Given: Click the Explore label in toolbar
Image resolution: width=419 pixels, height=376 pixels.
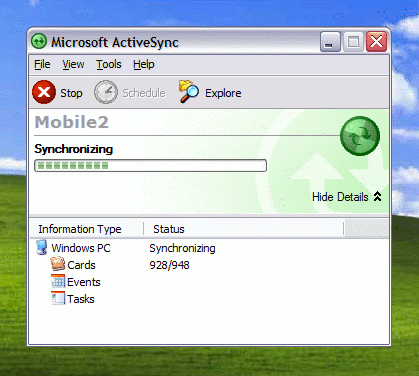Looking at the screenshot, I should 223,93.
